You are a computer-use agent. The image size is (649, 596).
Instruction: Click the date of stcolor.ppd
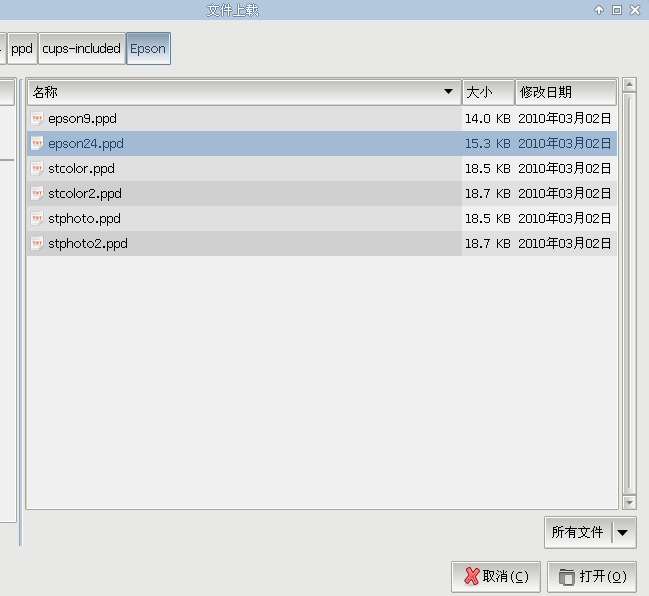click(565, 168)
